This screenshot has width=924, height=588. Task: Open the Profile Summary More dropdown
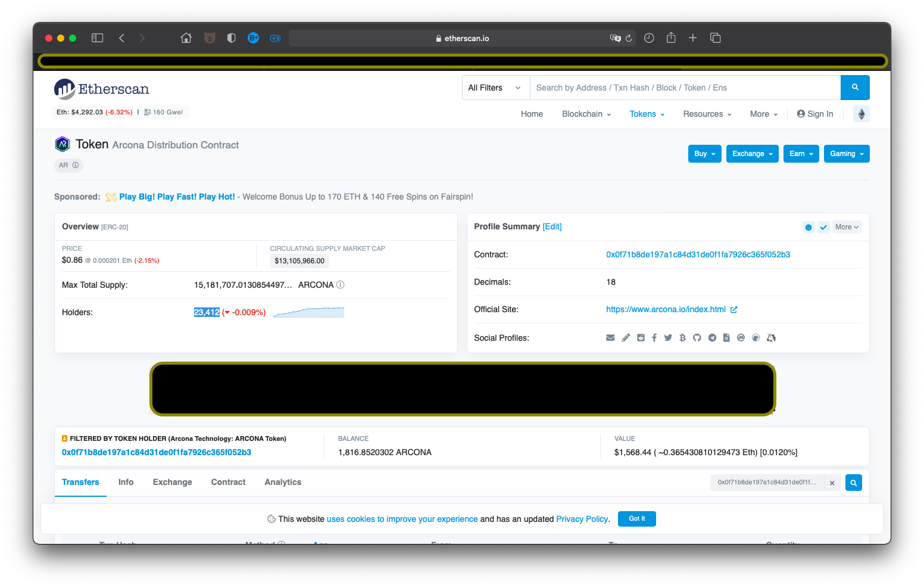point(847,227)
